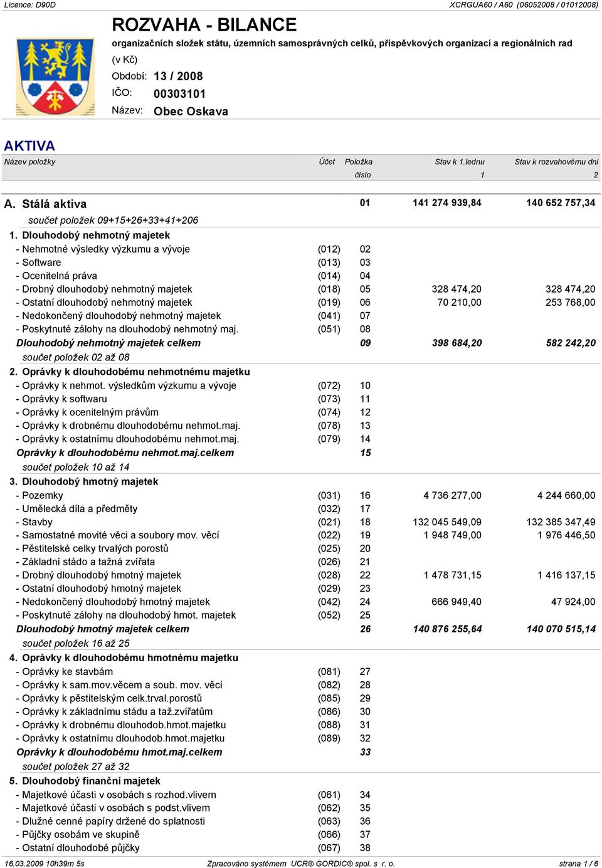Click the value 1 976 446,50

pos(566,536)
